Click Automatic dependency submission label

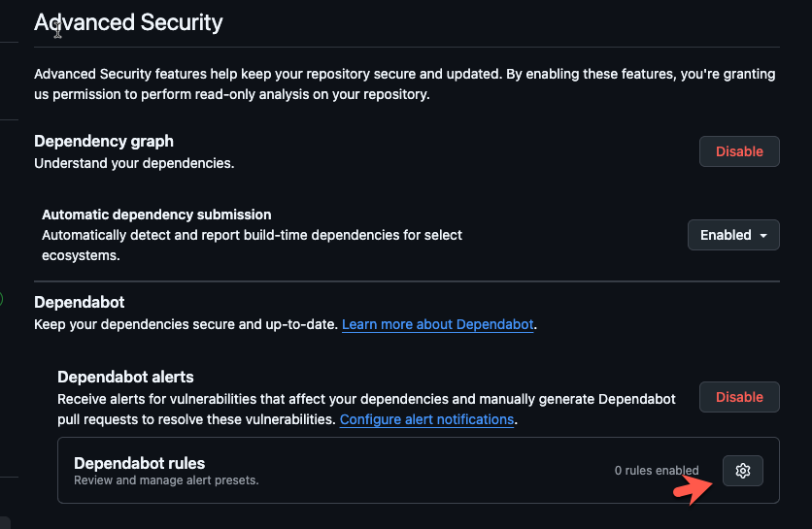[156, 215]
